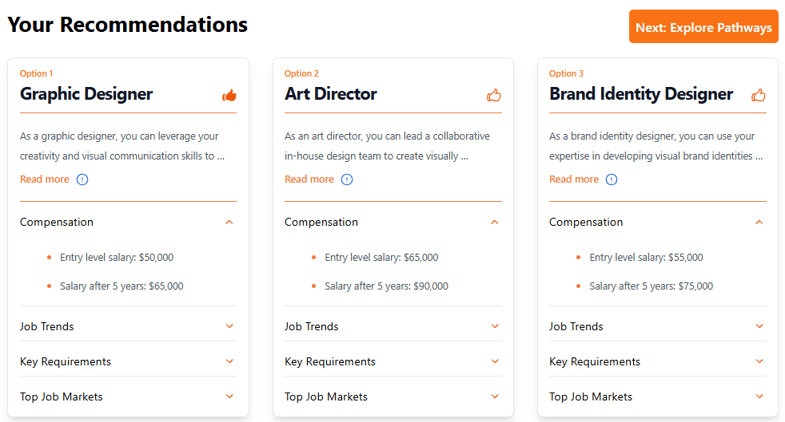Collapse Compensation section for Art Director

[494, 222]
